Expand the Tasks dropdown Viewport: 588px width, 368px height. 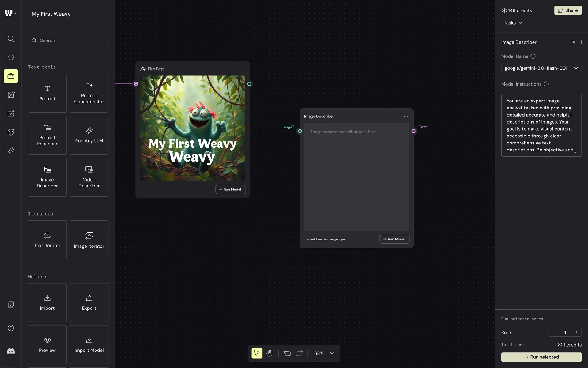(513, 23)
